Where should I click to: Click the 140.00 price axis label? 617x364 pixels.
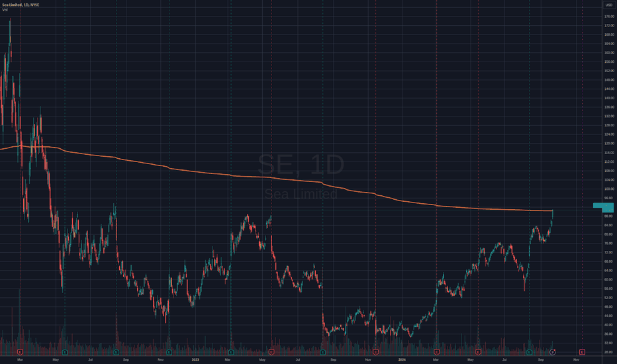click(609, 98)
